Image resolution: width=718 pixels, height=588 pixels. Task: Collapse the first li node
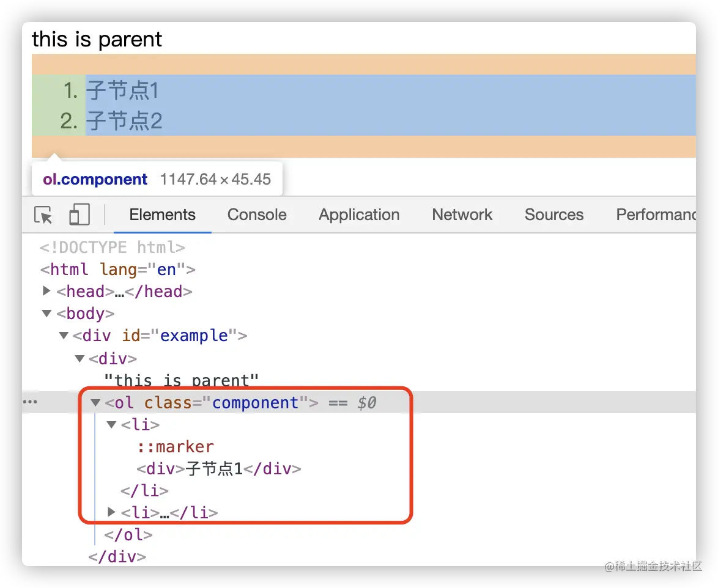click(111, 425)
